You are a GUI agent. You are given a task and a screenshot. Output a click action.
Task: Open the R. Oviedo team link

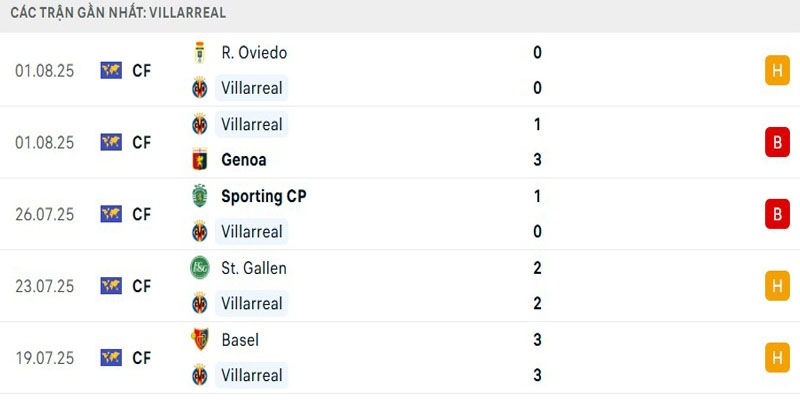[254, 52]
